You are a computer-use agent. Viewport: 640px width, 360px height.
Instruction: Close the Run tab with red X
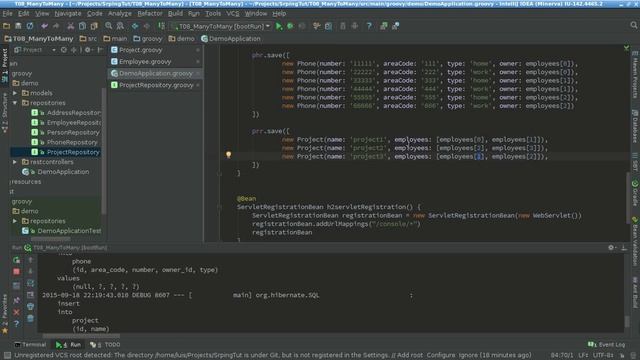[x=16, y=312]
